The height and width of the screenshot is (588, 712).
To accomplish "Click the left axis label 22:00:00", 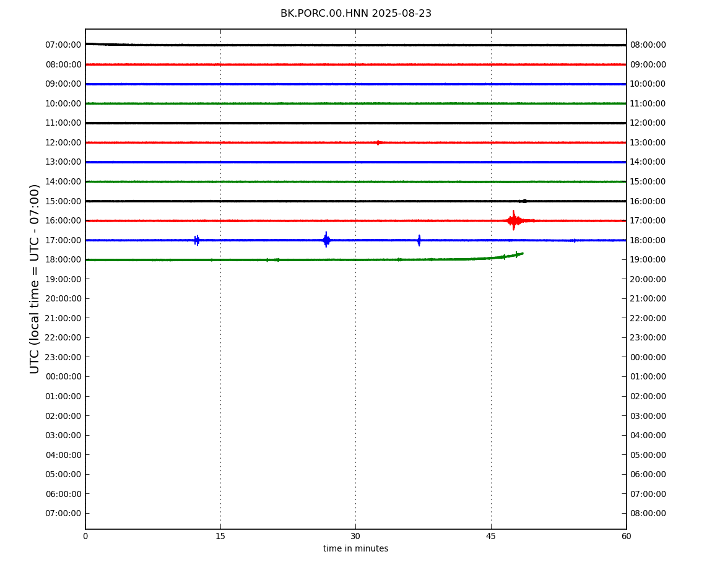I will [63, 338].
